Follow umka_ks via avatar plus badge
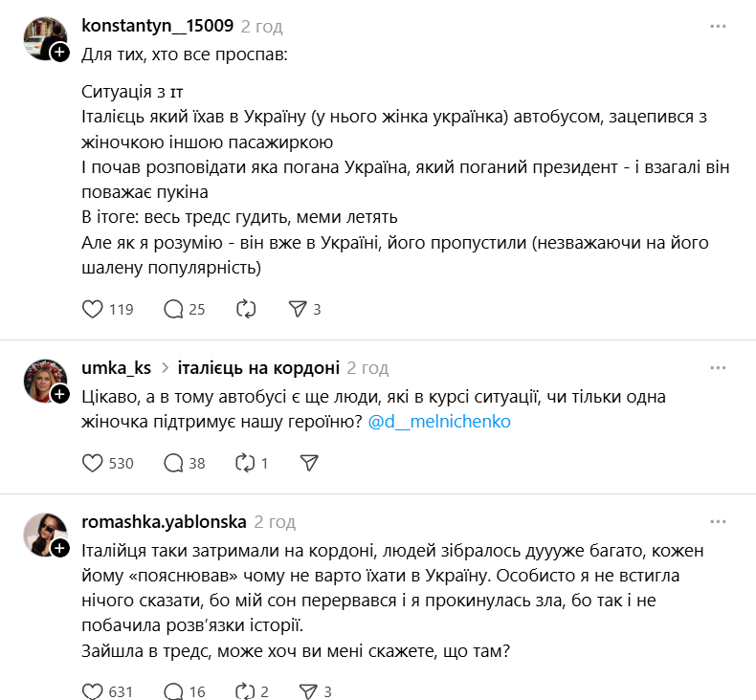The width and height of the screenshot is (756, 700). [x=59, y=394]
